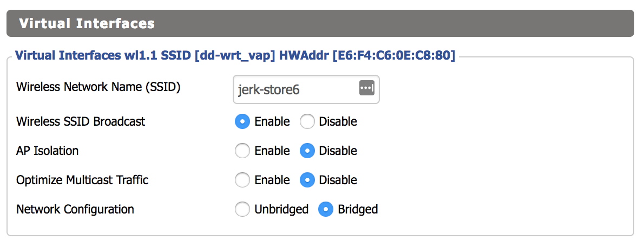Click the 'Optimize Multicast Traffic' label
The image size is (644, 246).
click(82, 180)
